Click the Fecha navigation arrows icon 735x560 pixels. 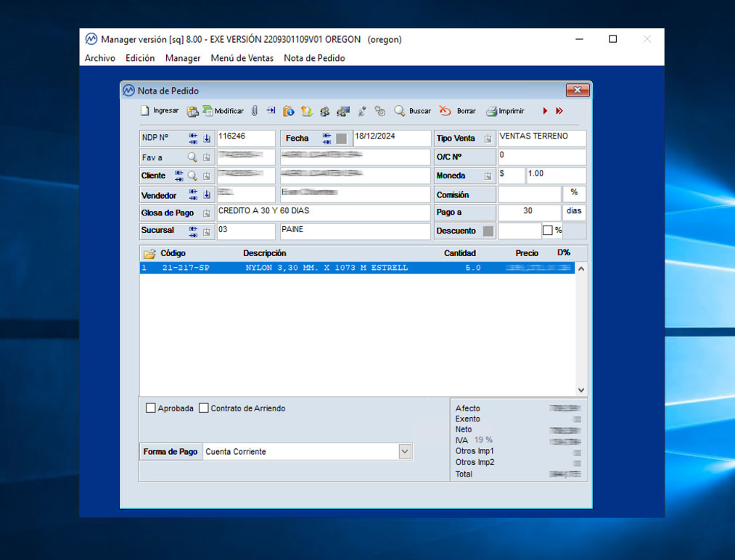coord(327,139)
